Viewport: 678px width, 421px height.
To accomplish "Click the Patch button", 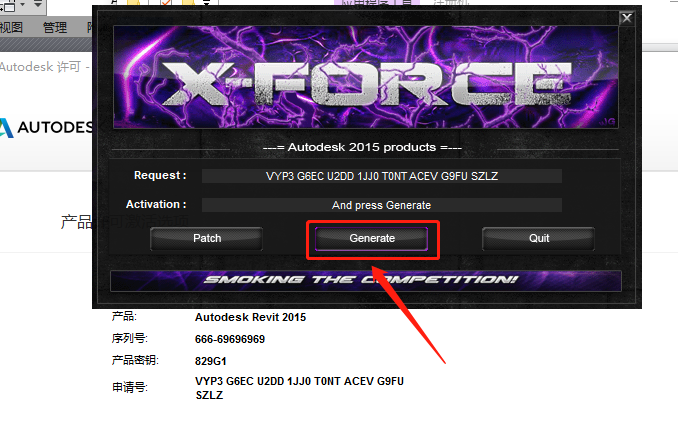I will point(207,239).
